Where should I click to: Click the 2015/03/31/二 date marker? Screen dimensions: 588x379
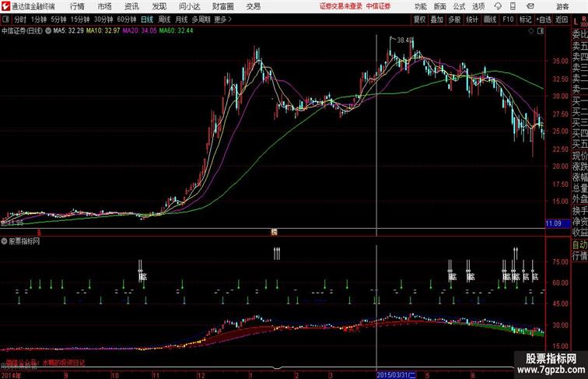coord(396,375)
